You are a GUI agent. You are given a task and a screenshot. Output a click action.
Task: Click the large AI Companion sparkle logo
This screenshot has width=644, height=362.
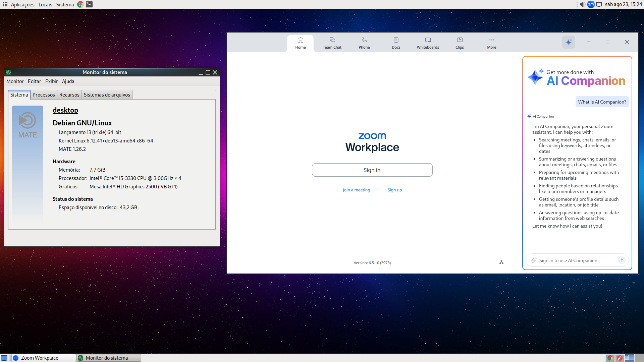click(x=535, y=77)
